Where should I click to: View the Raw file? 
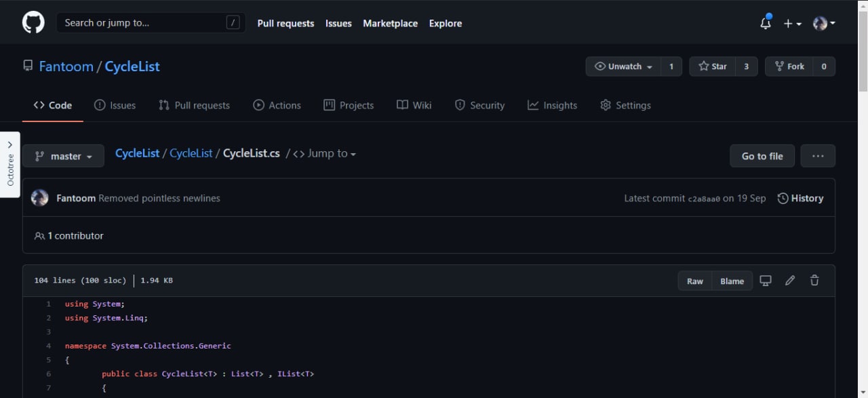tap(695, 281)
